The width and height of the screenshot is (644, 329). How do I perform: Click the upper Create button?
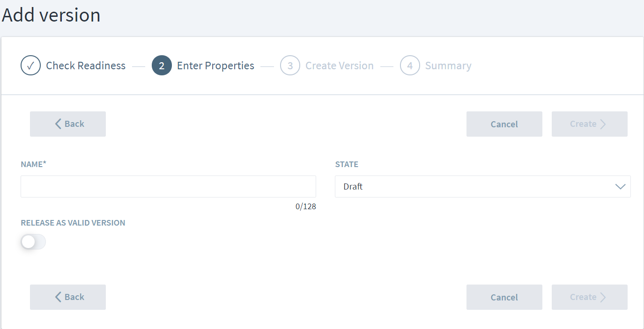click(x=589, y=124)
